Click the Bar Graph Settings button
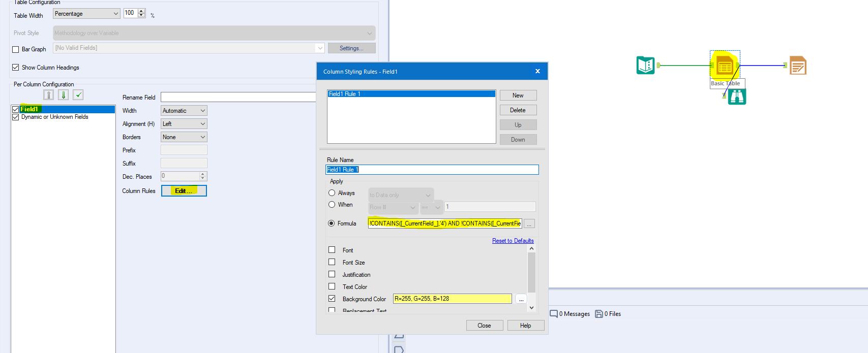This screenshot has width=868, height=353. tap(351, 48)
